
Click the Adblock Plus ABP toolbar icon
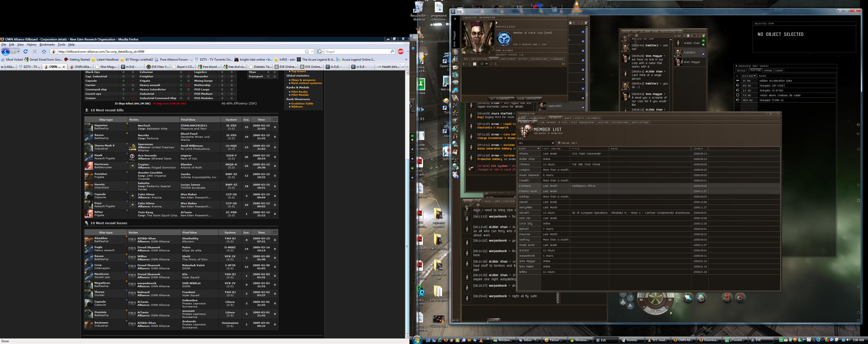coord(401,51)
